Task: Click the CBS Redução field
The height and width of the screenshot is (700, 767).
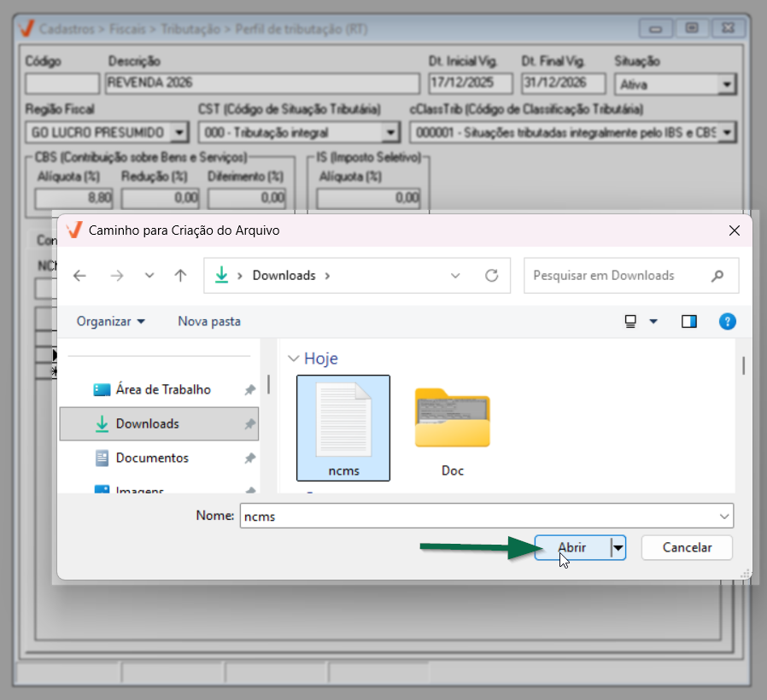Action: 161,198
